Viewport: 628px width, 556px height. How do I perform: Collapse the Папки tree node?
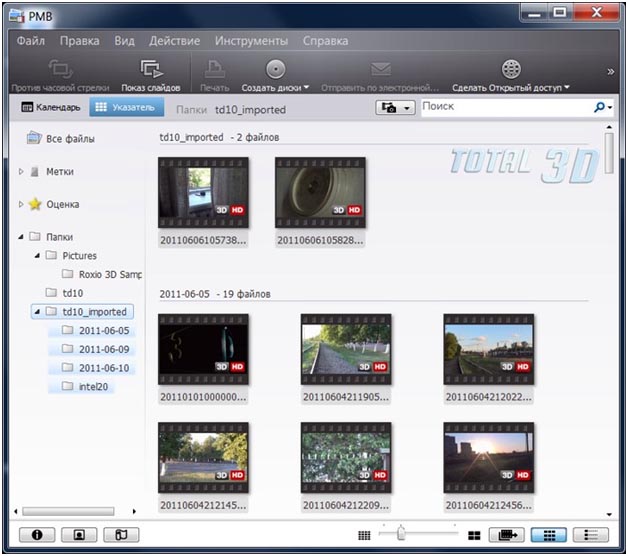tap(21, 237)
